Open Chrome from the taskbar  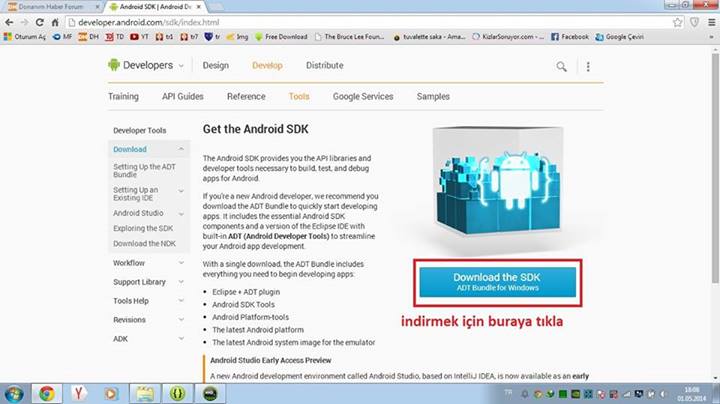point(46,394)
